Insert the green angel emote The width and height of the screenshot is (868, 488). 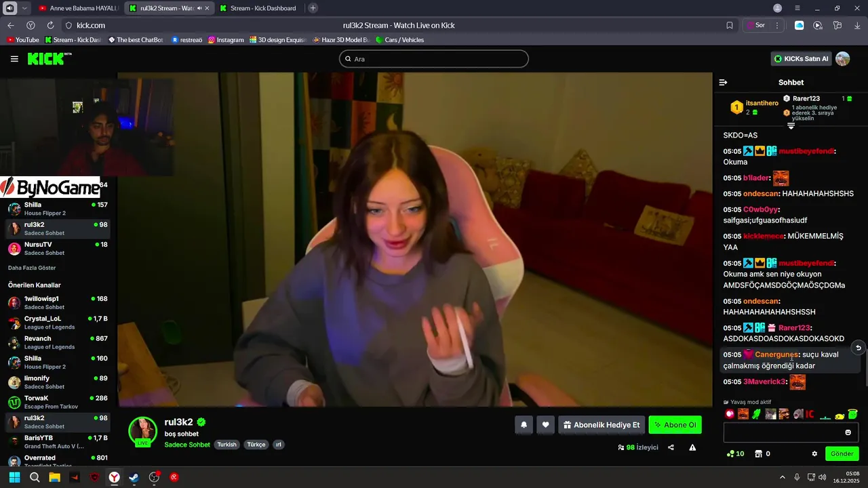[x=852, y=414]
